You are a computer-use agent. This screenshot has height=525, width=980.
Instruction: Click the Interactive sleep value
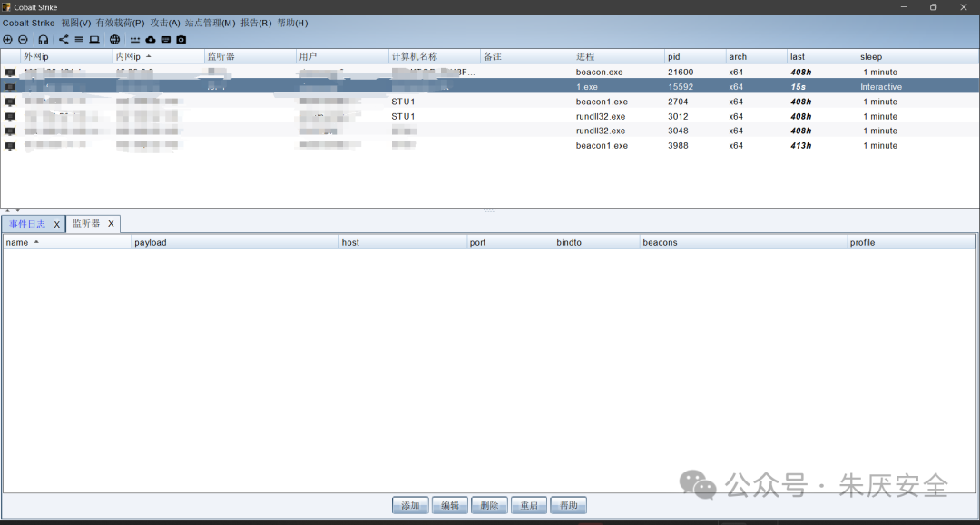tap(880, 87)
